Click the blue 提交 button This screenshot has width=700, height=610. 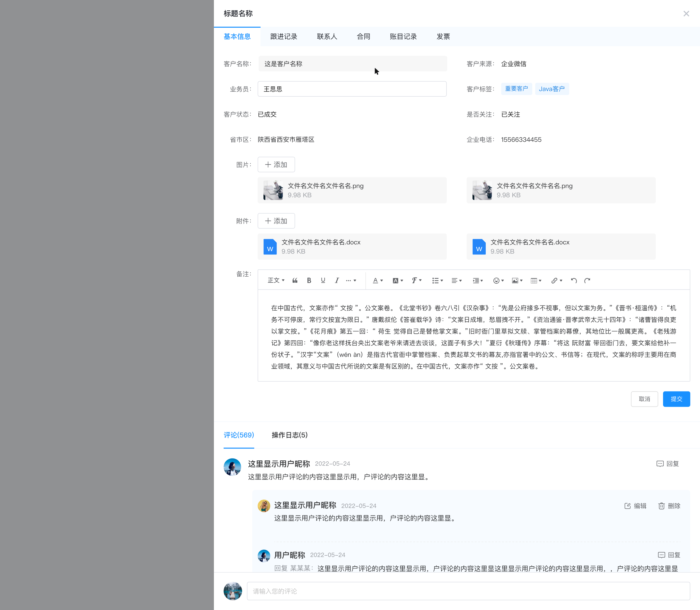click(x=676, y=399)
